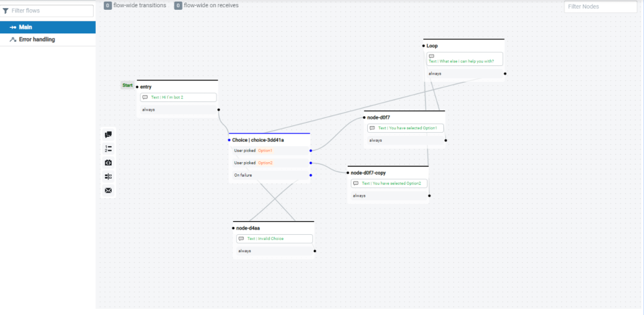The height and width of the screenshot is (315, 644).
Task: Select the User picked Option1 transition
Action: tap(267, 151)
